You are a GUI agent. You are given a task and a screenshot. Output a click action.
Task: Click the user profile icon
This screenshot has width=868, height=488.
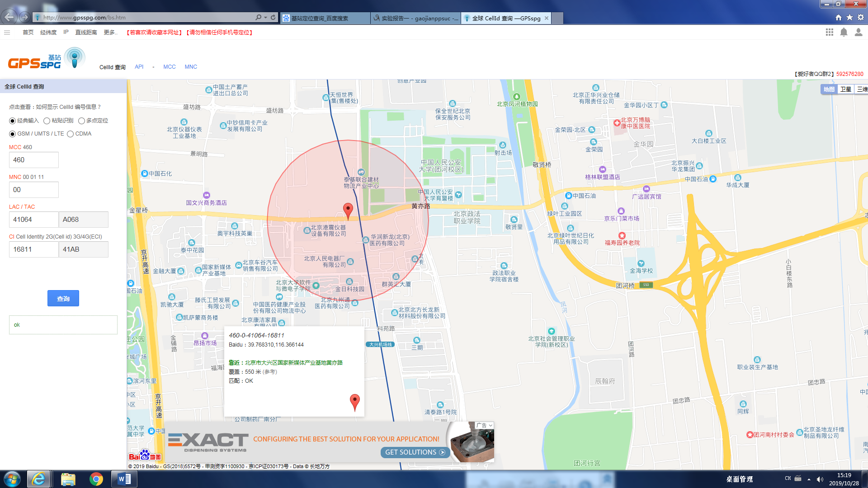(858, 32)
